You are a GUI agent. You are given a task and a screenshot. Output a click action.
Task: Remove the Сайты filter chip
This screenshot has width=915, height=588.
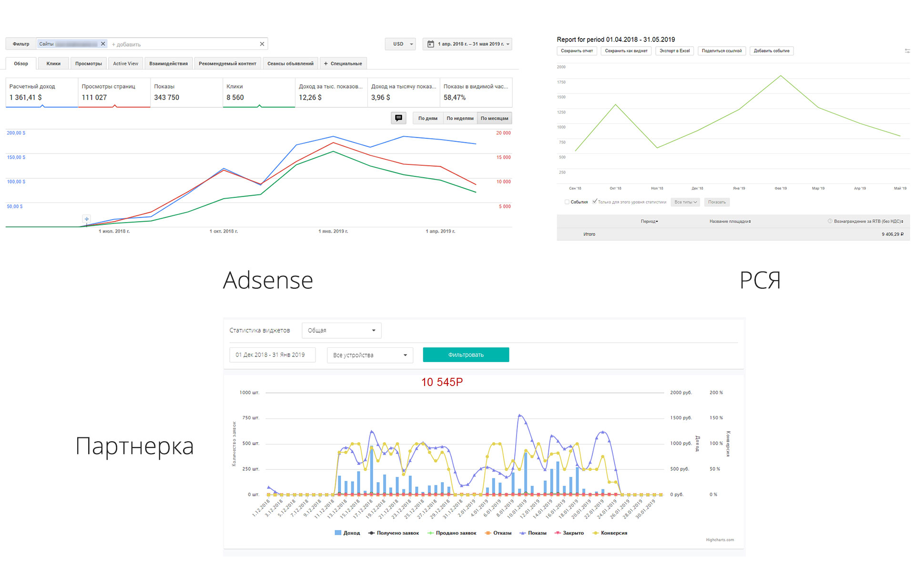pyautogui.click(x=103, y=44)
